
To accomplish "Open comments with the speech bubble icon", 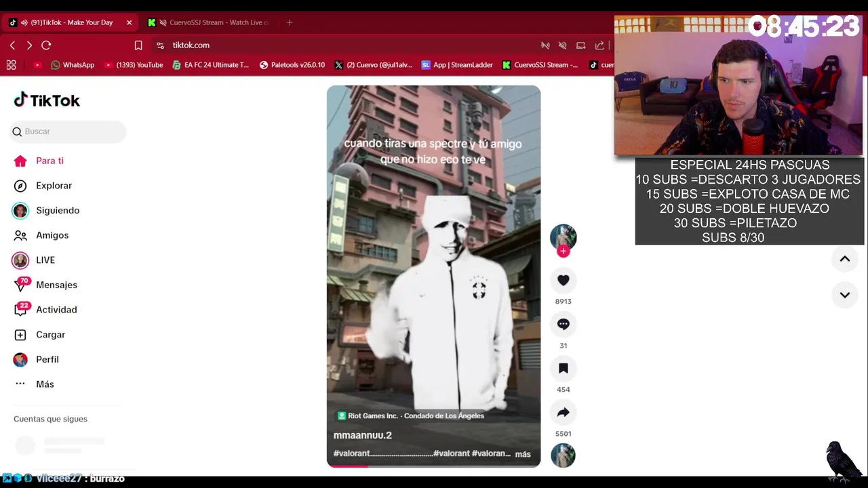I will (x=563, y=325).
